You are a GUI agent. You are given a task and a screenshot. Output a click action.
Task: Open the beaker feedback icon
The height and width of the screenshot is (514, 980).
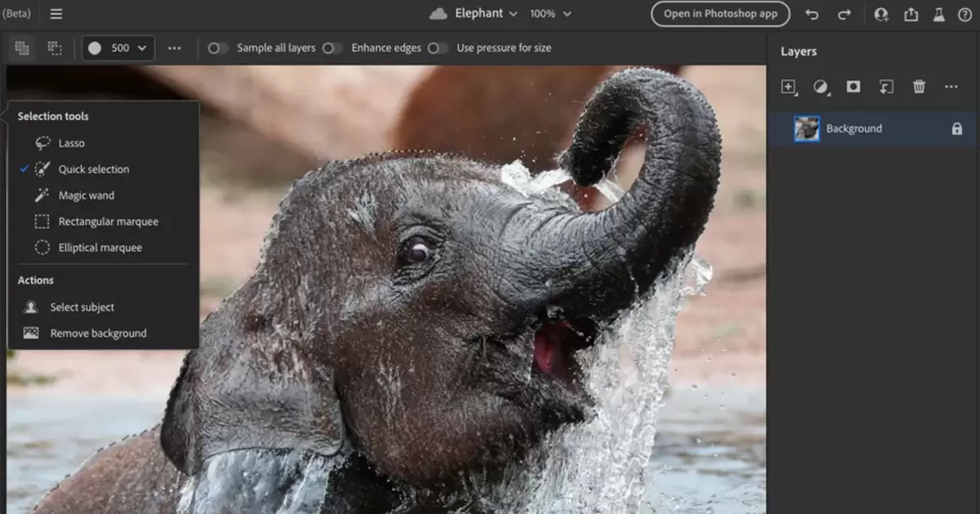pos(938,14)
